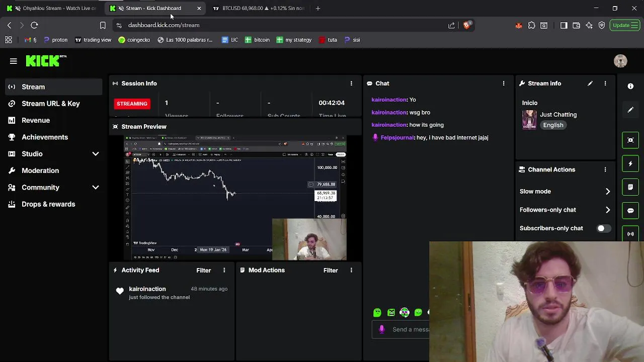The image size is (644, 362).
Task: Open Activity Feed three-dot options
Action: click(224, 270)
